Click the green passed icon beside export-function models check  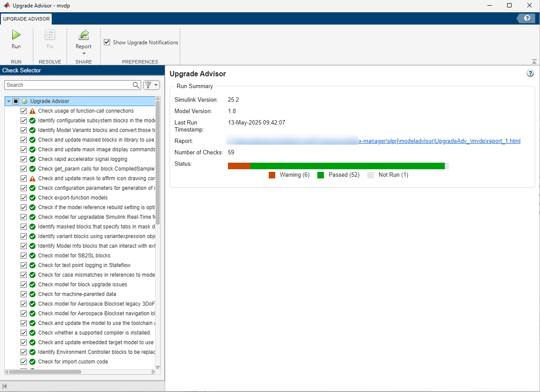31,197
